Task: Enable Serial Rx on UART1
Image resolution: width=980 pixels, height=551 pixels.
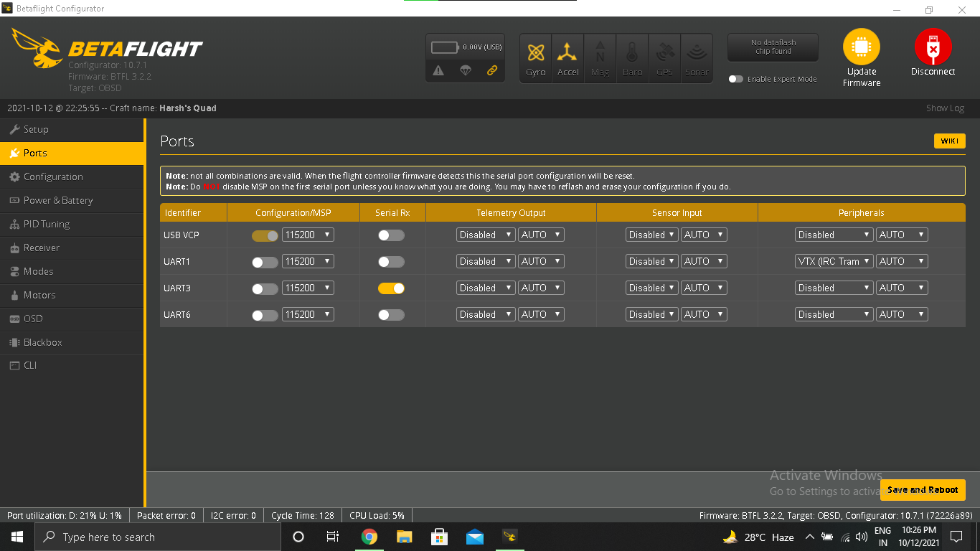Action: [391, 262]
